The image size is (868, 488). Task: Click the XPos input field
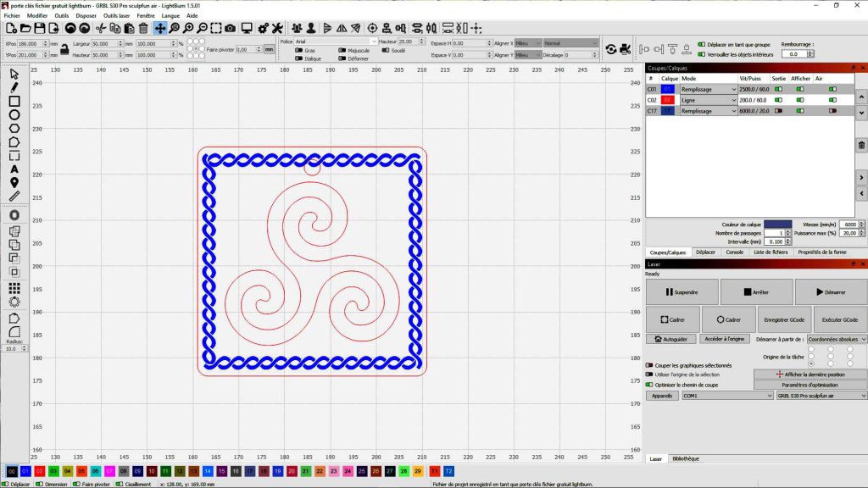tap(30, 44)
